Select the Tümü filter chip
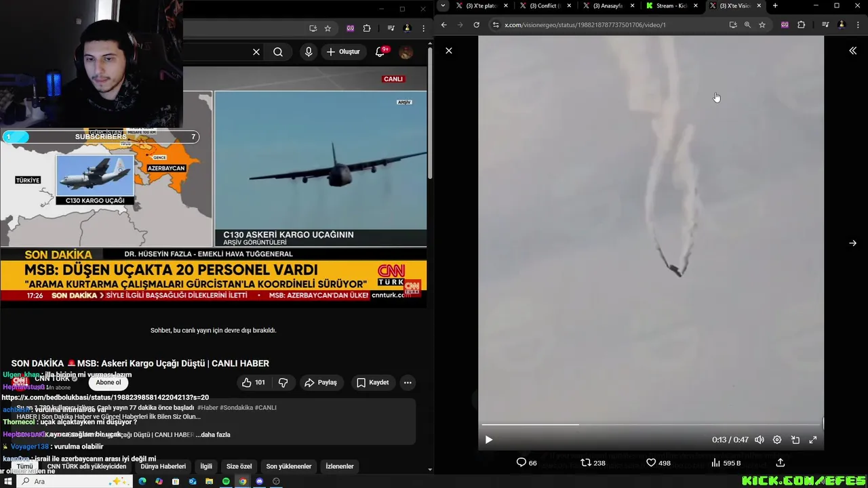Image resolution: width=868 pixels, height=488 pixels. point(24,466)
